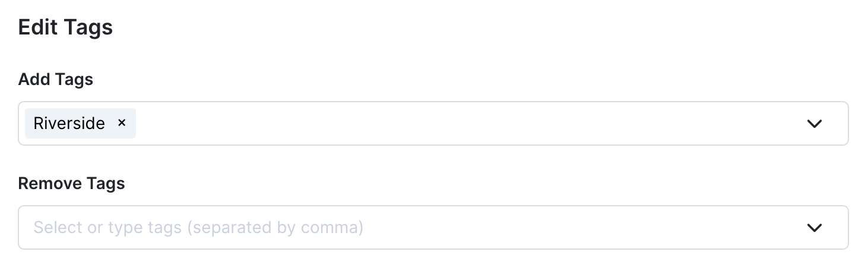Click the Remove Tags label
This screenshot has height=264, width=868.
click(71, 184)
